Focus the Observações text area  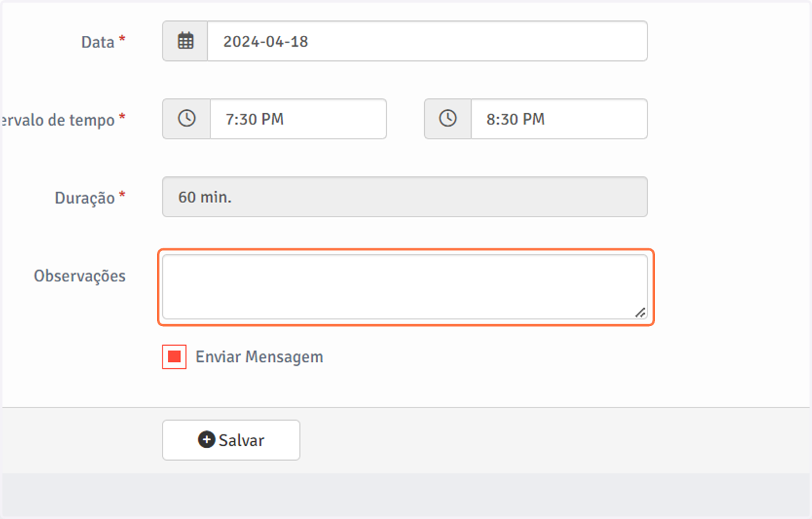click(x=405, y=287)
